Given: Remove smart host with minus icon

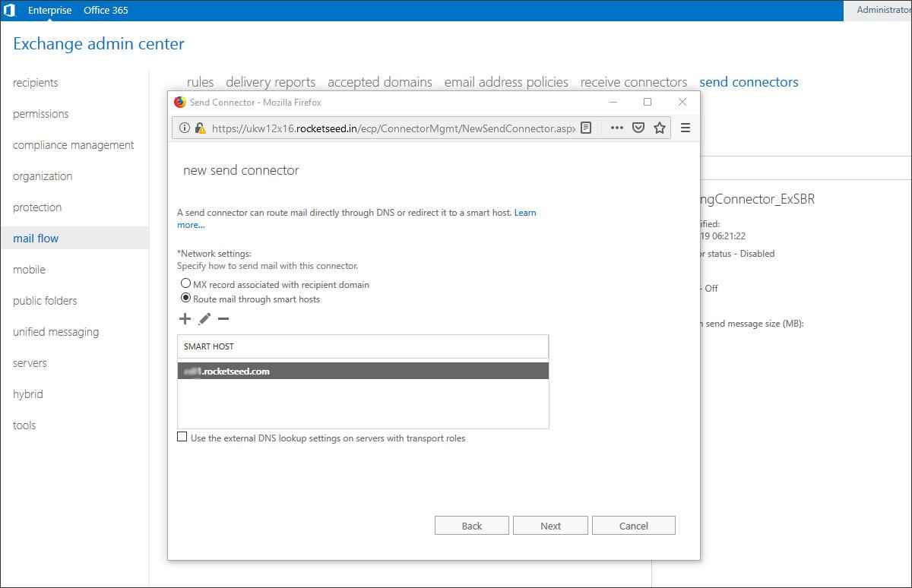Looking at the screenshot, I should (x=223, y=319).
